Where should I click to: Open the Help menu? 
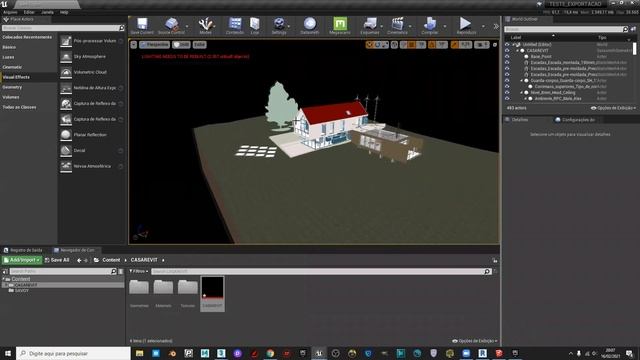64,12
